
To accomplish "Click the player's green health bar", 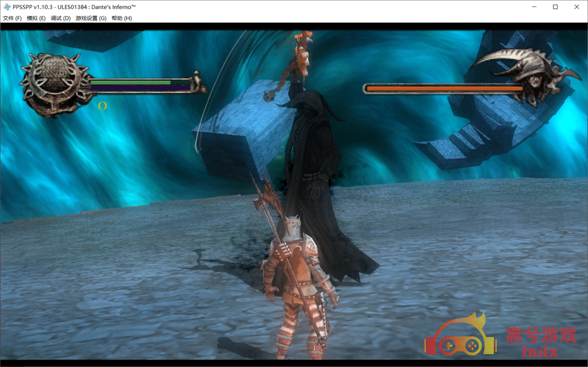I will tap(140, 82).
